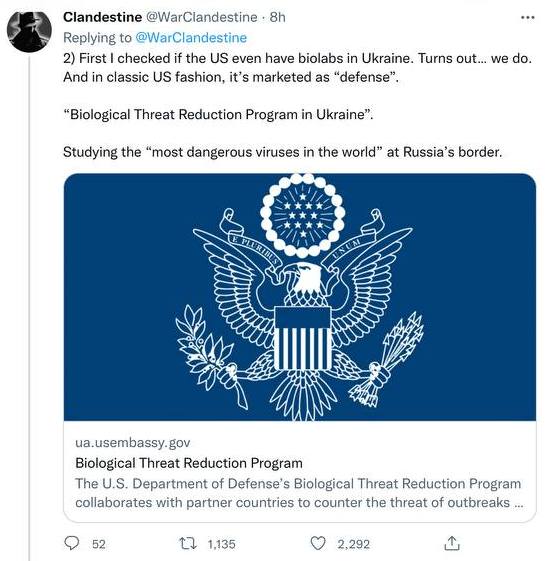Viewport: 547px width, 561px height.
Task: Click the 'most dangerous viruses' tweet sentence
Action: (x=283, y=152)
